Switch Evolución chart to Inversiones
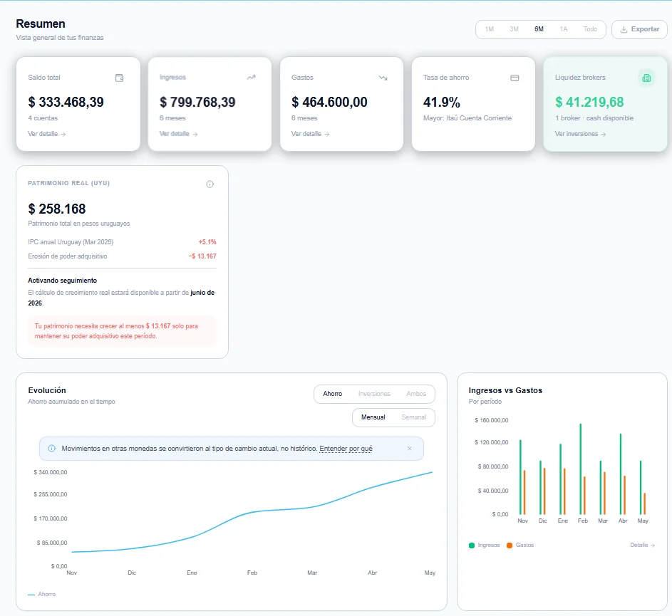The image size is (672, 616). pyautogui.click(x=374, y=394)
